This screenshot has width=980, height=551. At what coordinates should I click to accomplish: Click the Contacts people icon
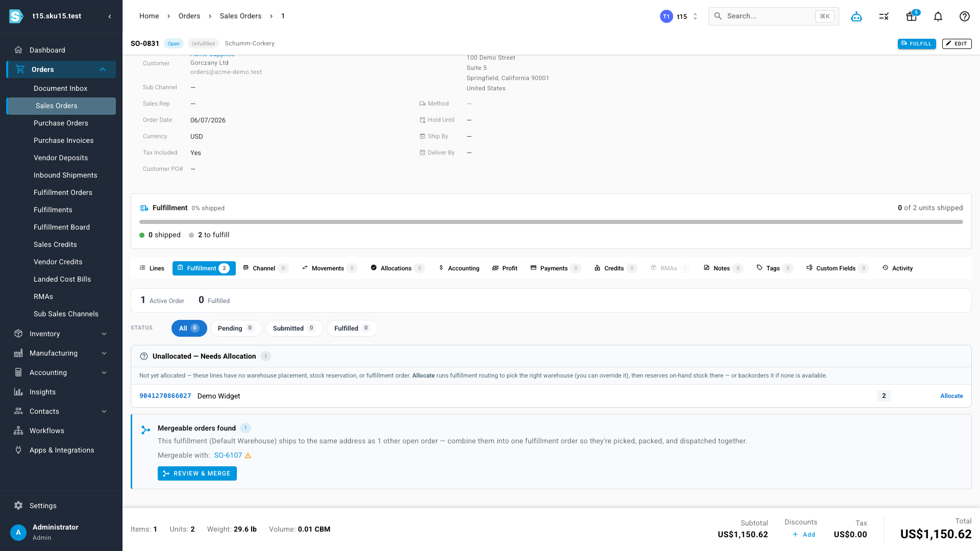click(x=18, y=411)
